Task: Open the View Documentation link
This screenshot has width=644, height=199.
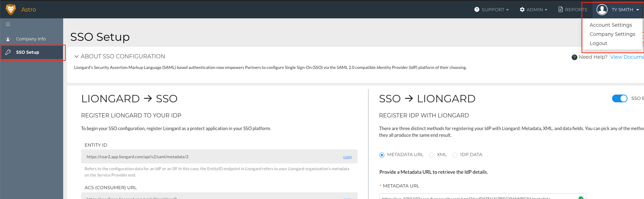Action: click(x=627, y=57)
